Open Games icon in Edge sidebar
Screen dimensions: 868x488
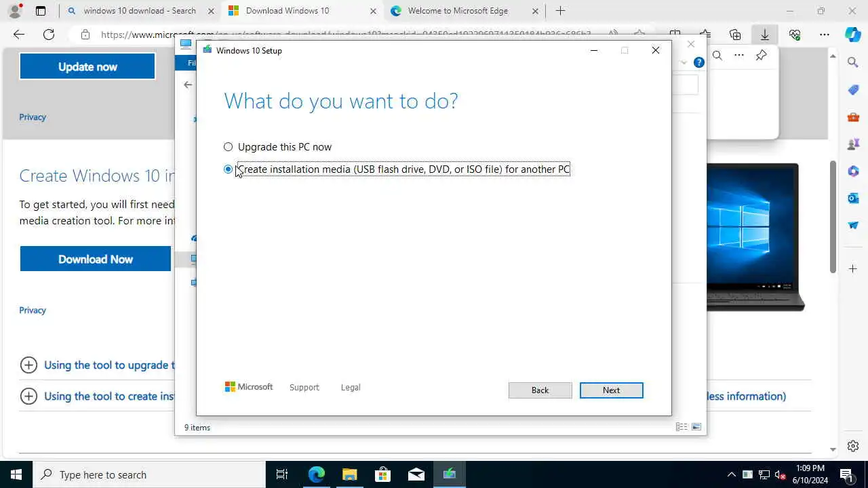click(853, 144)
